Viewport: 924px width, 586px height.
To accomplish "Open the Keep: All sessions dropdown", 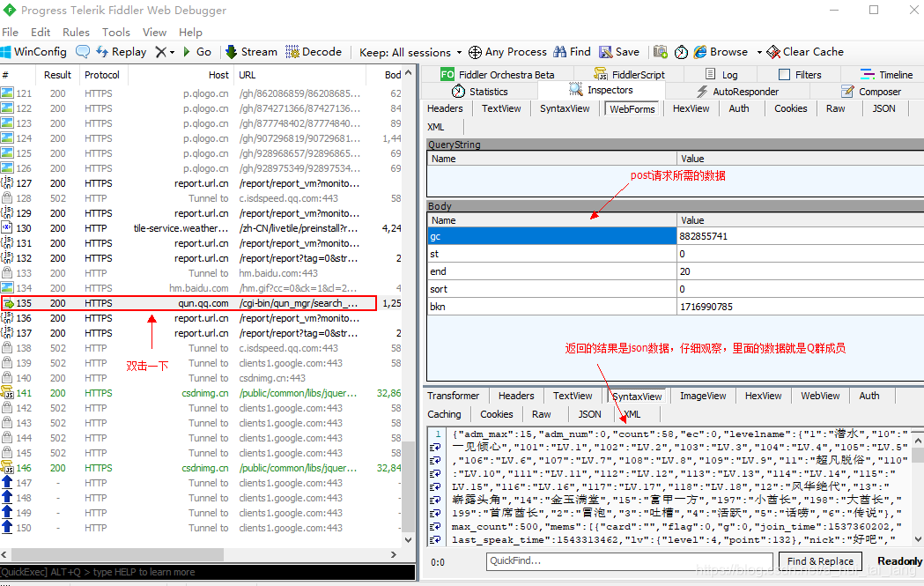I will tap(410, 53).
